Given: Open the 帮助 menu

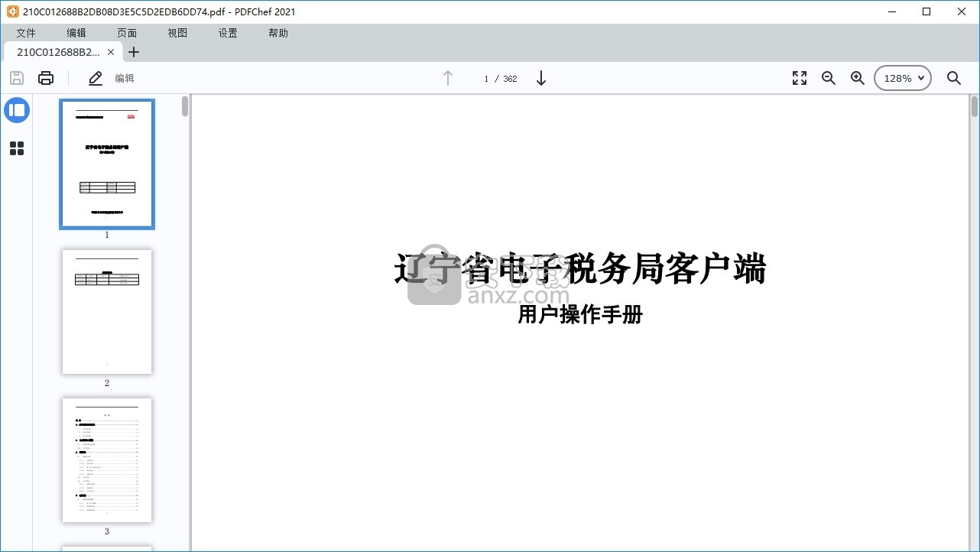Looking at the screenshot, I should click(278, 33).
